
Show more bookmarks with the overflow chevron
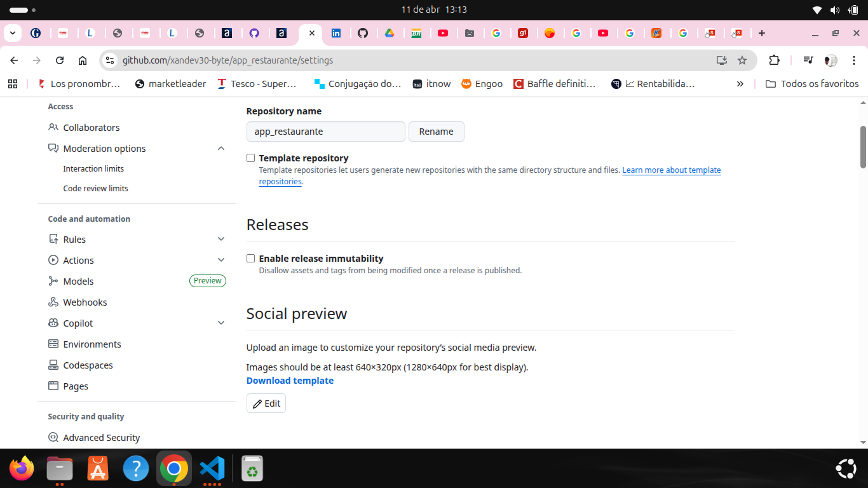(740, 84)
